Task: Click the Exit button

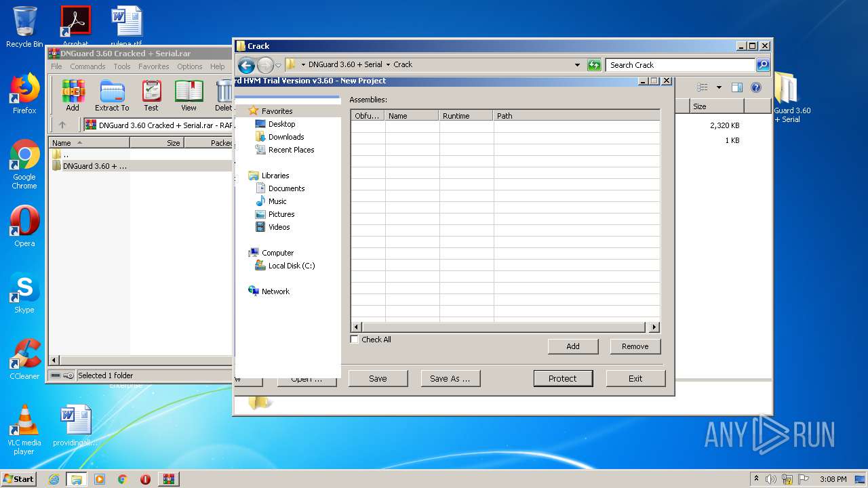Action: click(635, 378)
